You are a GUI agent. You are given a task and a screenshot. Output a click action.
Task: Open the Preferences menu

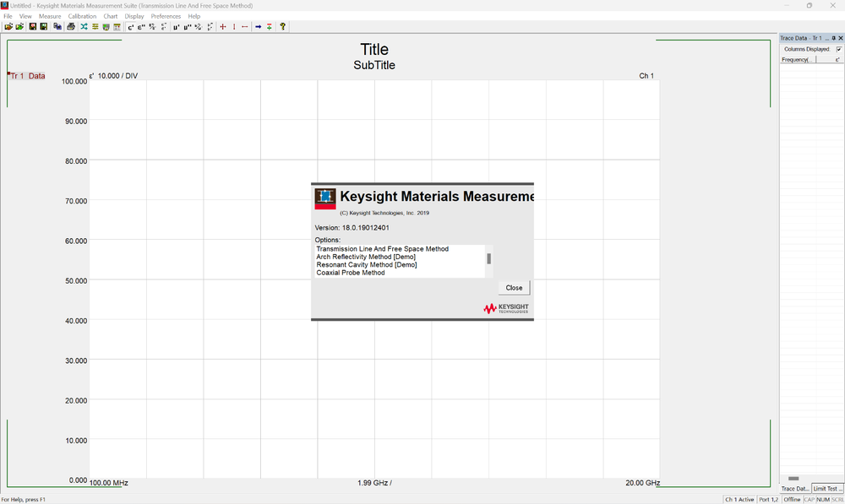pyautogui.click(x=166, y=16)
